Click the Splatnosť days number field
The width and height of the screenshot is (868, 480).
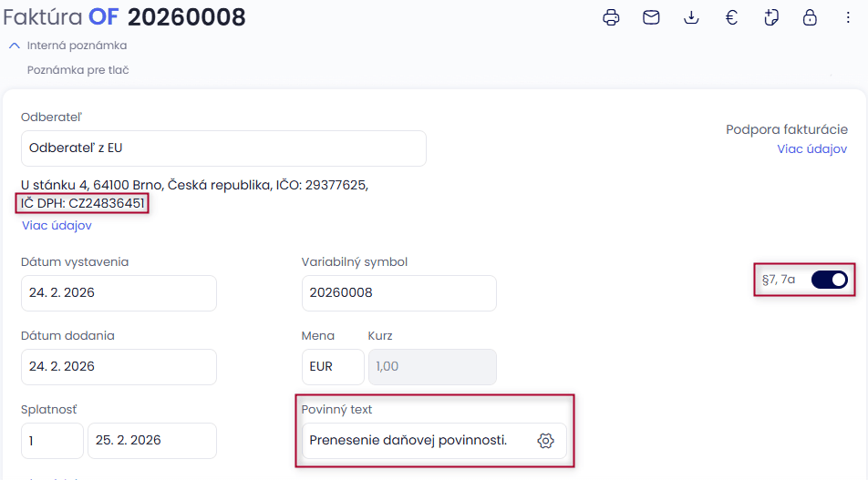(x=52, y=441)
